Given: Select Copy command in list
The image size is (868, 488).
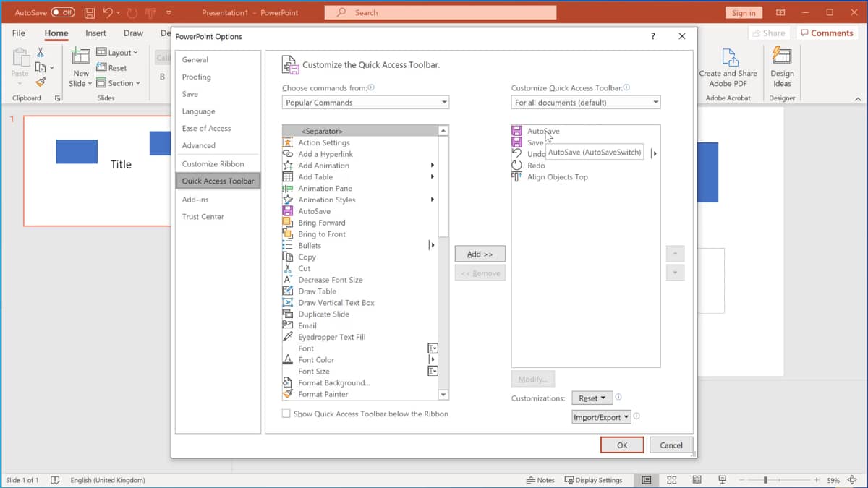Looking at the screenshot, I should (359, 257).
